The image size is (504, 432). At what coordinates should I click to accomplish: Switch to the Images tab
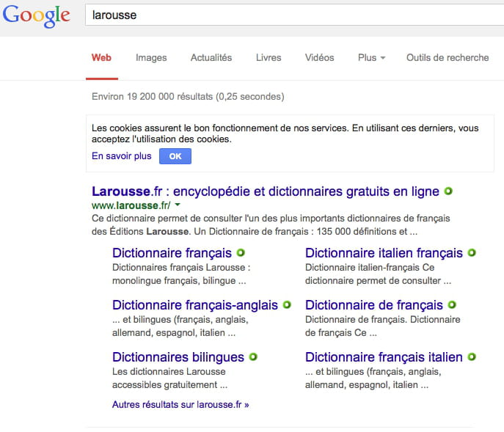tap(151, 58)
